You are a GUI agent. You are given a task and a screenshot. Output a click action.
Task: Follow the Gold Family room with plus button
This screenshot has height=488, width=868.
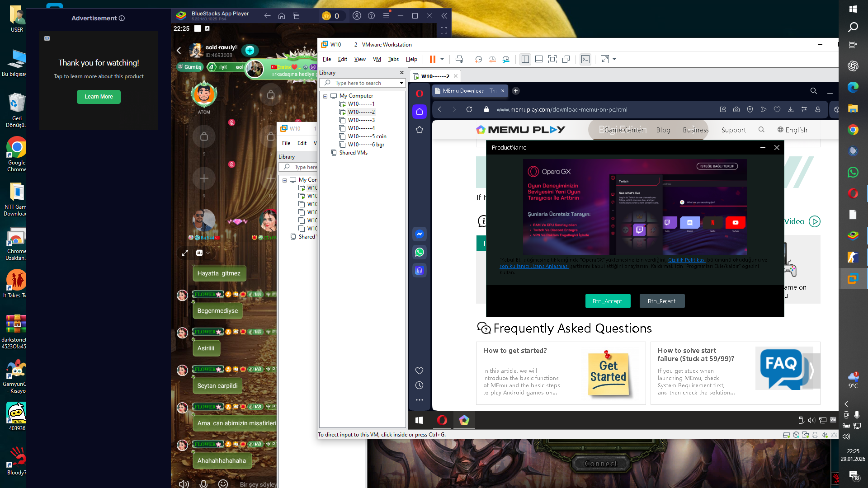point(250,50)
